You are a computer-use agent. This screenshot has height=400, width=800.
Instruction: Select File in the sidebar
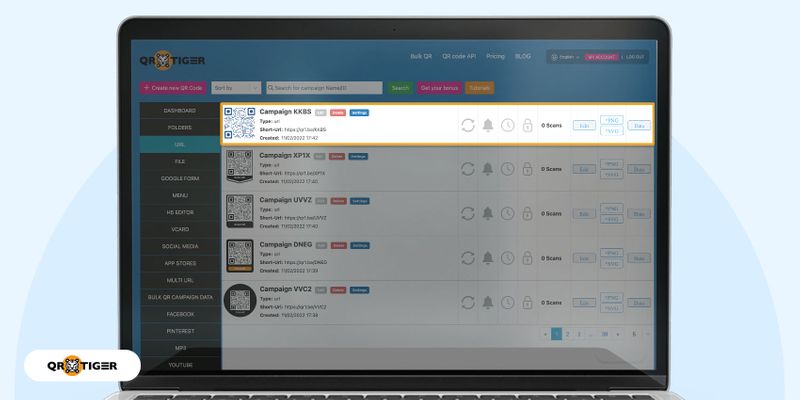(180, 161)
